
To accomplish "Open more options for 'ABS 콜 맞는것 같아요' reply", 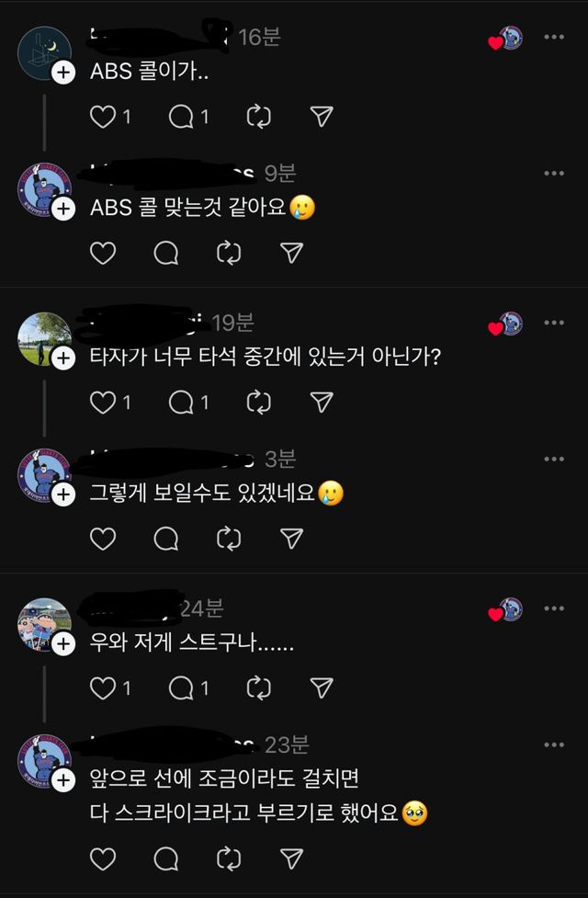I will click(x=553, y=174).
